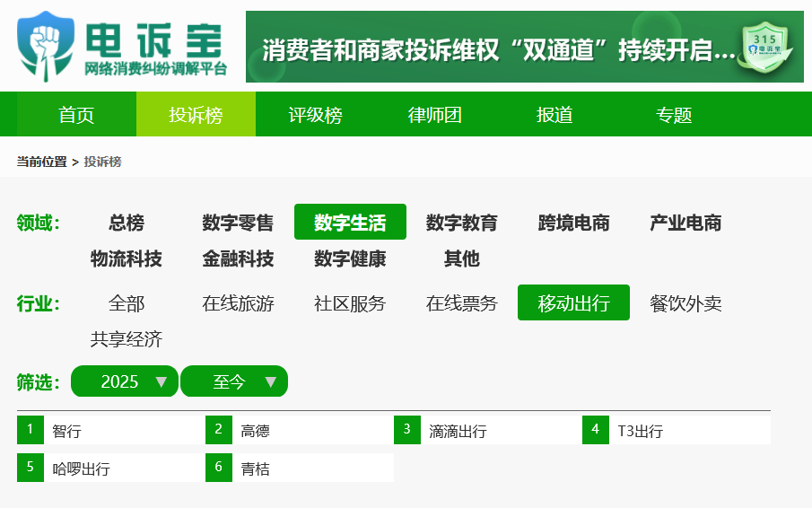This screenshot has width=812, height=508.
Task: Choose the 移动出行 industry
Action: (x=574, y=302)
